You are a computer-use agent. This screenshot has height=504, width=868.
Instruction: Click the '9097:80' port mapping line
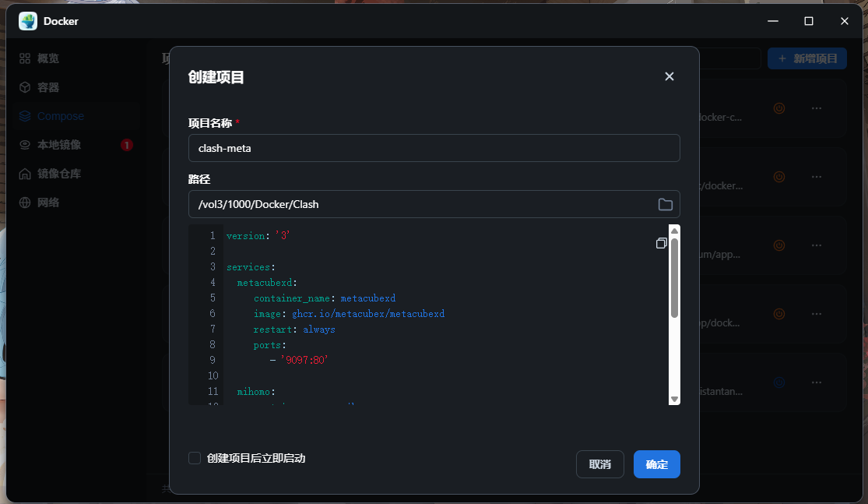(299, 360)
